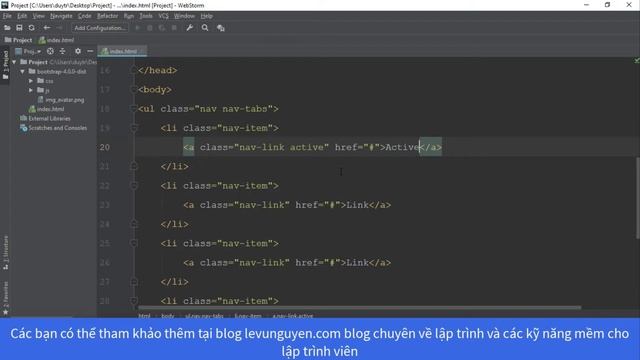Toggle code fold on line 16 </head>
This screenshot has height=360, width=640.
(133, 70)
